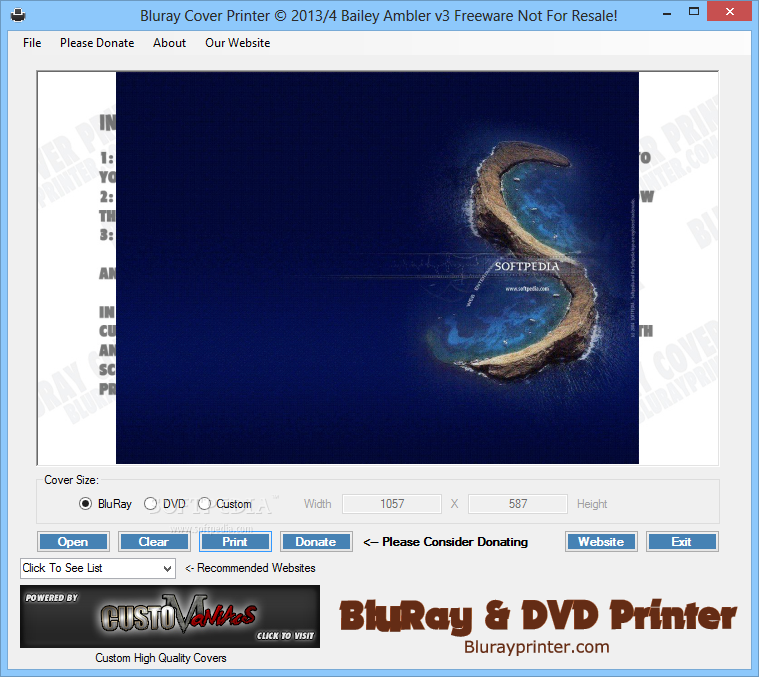Viewport: 759px width, 677px height.
Task: Click the CustomManiacs powered-by banner
Action: tap(170, 617)
